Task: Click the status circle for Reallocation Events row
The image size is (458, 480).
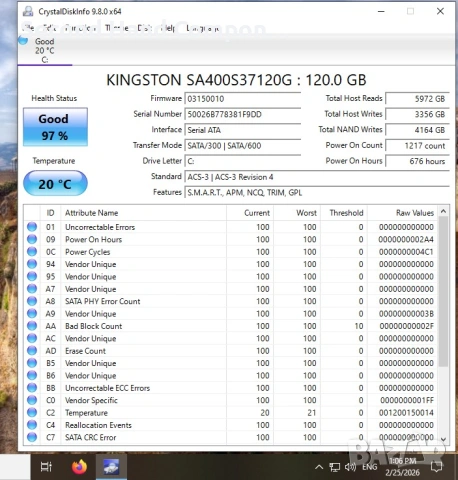Action: (32, 425)
